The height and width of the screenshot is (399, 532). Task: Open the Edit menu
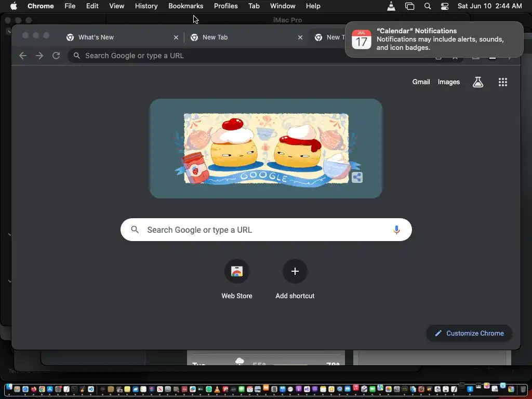pos(92,6)
